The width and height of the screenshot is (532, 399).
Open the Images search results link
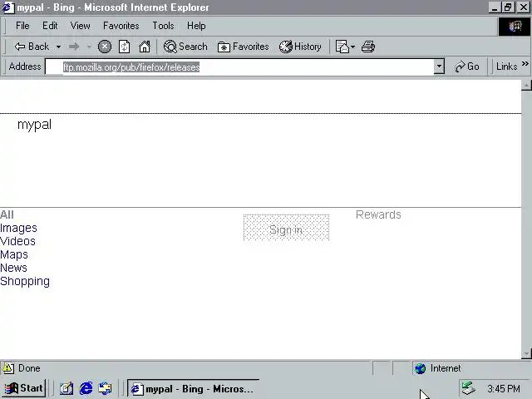[x=18, y=228]
